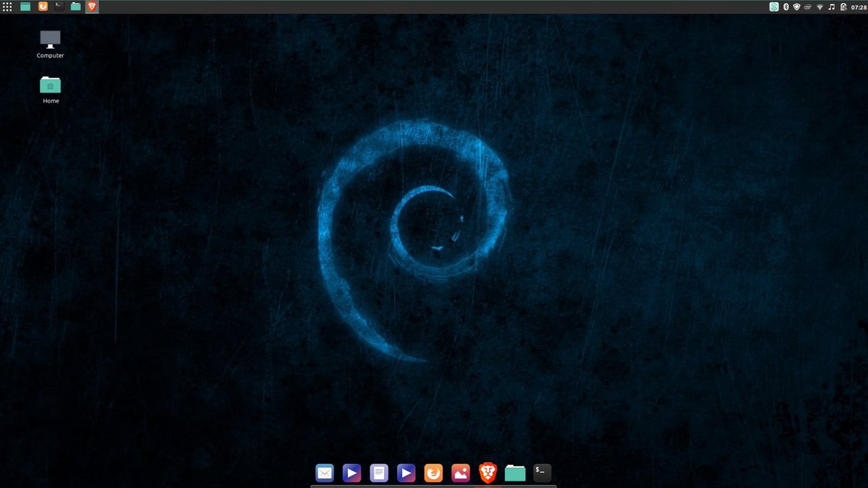
Task: Open the applications grid menu in top panel
Action: (x=7, y=7)
